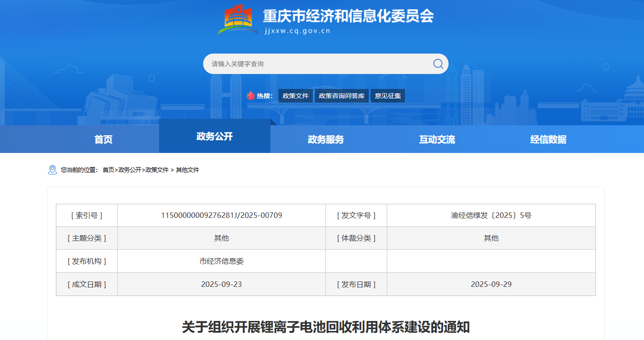
Task: Click the 其他 value beside 体裁分类
Action: (x=491, y=238)
